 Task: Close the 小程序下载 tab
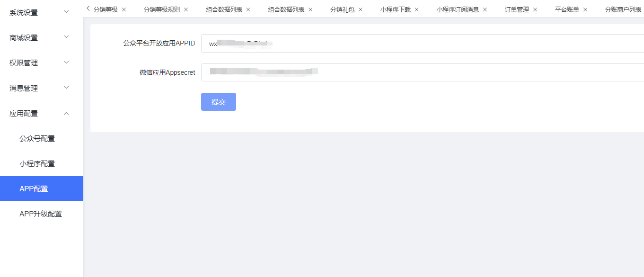click(x=417, y=9)
